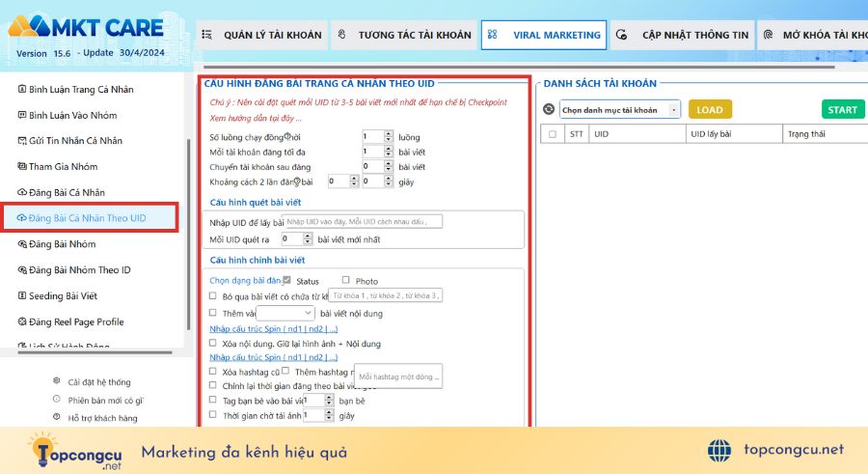This screenshot has height=474, width=868.
Task: Enable the Thêm hashtag mới checkbox
Action: point(285,371)
